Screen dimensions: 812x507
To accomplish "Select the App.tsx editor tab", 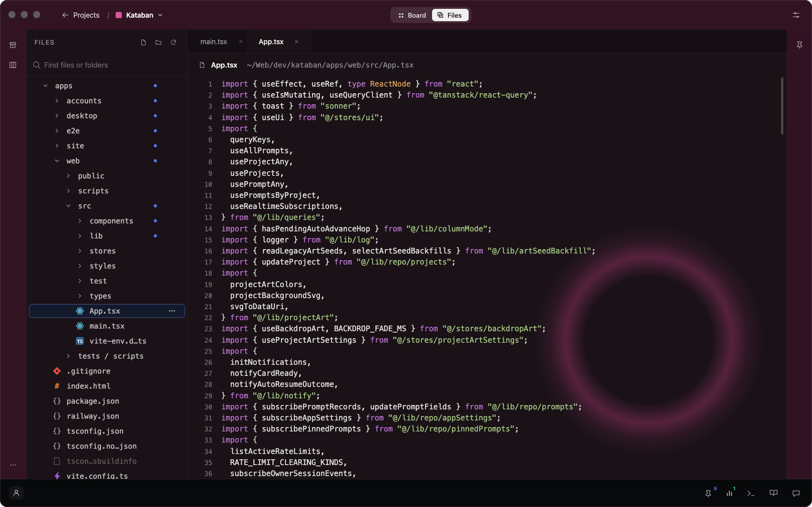I will (271, 42).
